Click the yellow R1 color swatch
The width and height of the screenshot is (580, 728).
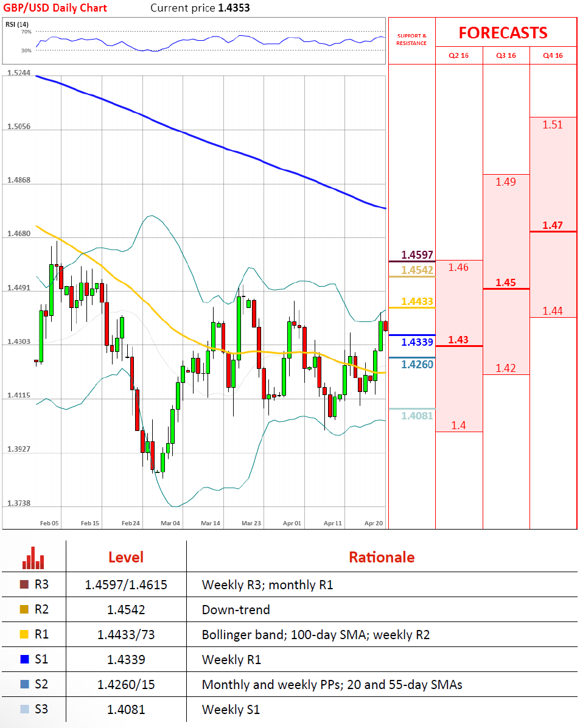[24, 634]
